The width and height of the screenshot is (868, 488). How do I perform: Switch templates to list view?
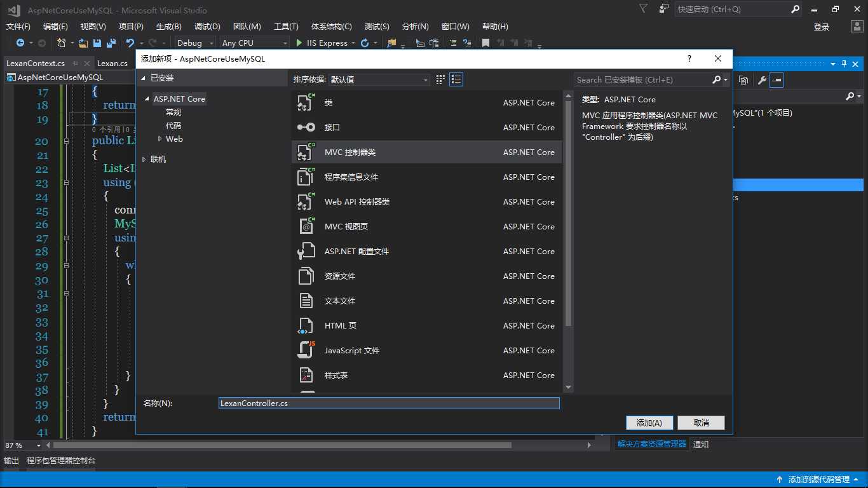(x=456, y=79)
